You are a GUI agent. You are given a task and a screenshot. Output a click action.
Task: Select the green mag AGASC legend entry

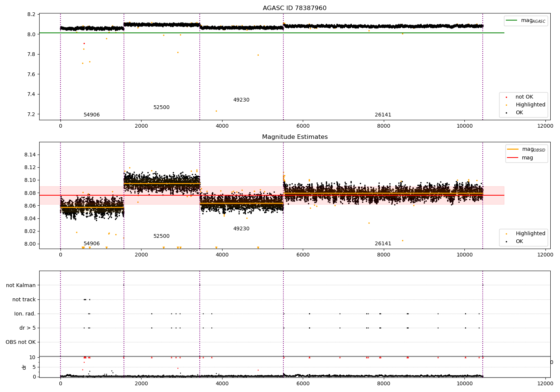pyautogui.click(x=526, y=21)
